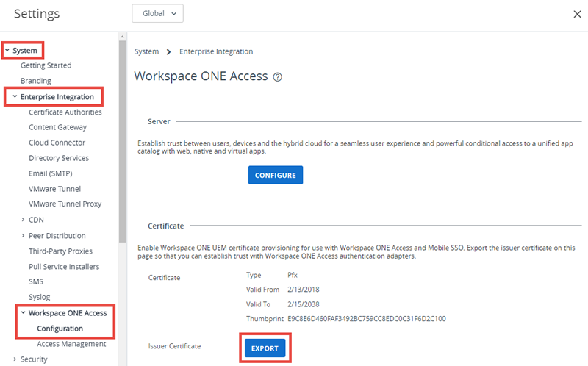
Task: Click the Valid To date 2/15/2038
Action: tap(303, 304)
